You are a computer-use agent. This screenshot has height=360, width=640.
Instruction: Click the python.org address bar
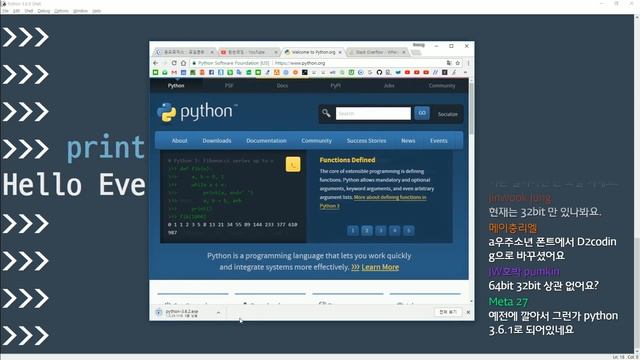click(318, 63)
